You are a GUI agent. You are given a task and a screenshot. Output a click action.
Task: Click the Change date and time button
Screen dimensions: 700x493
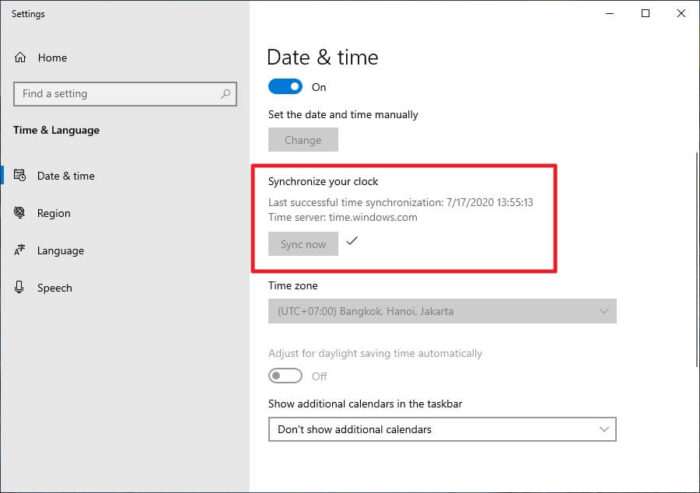[303, 140]
